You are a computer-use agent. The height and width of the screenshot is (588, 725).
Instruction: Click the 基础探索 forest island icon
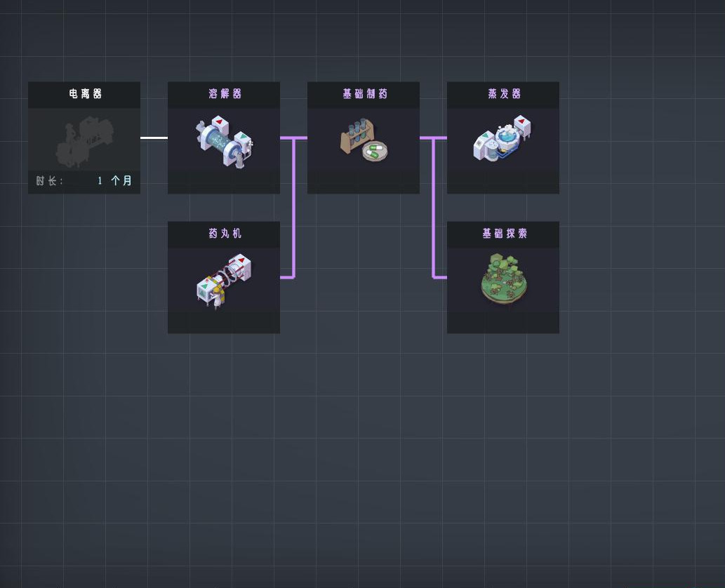pos(503,279)
